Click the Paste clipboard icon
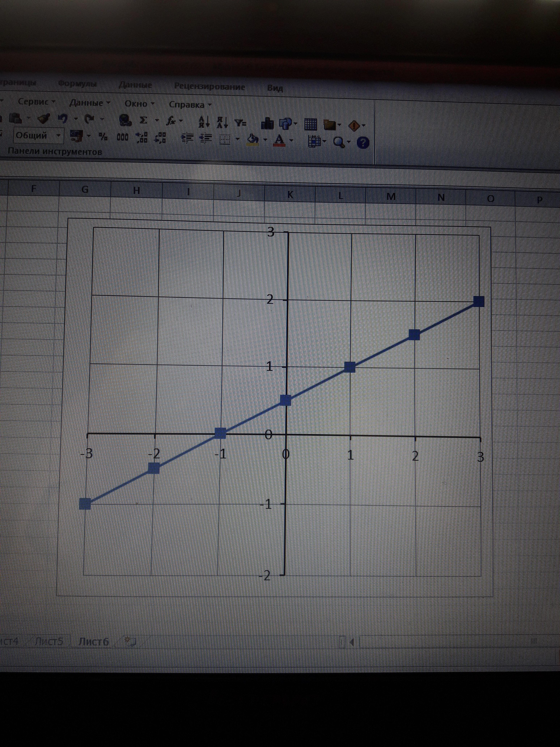 click(x=16, y=119)
